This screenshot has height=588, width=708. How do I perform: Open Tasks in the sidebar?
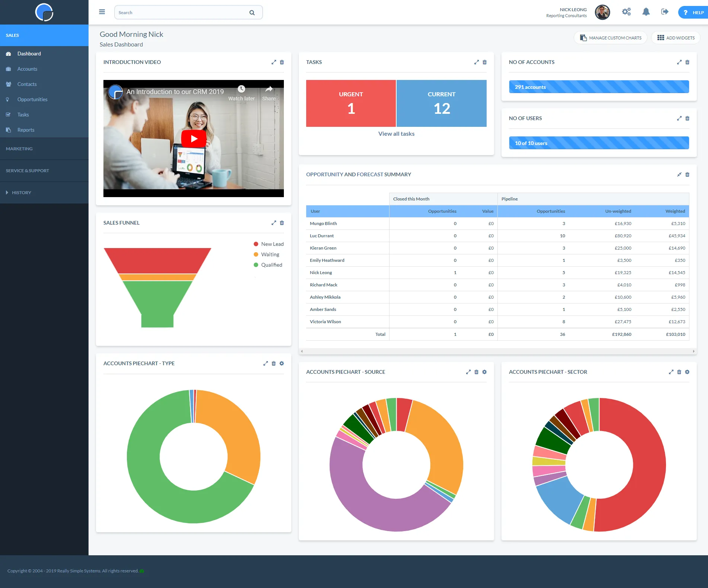44,115
